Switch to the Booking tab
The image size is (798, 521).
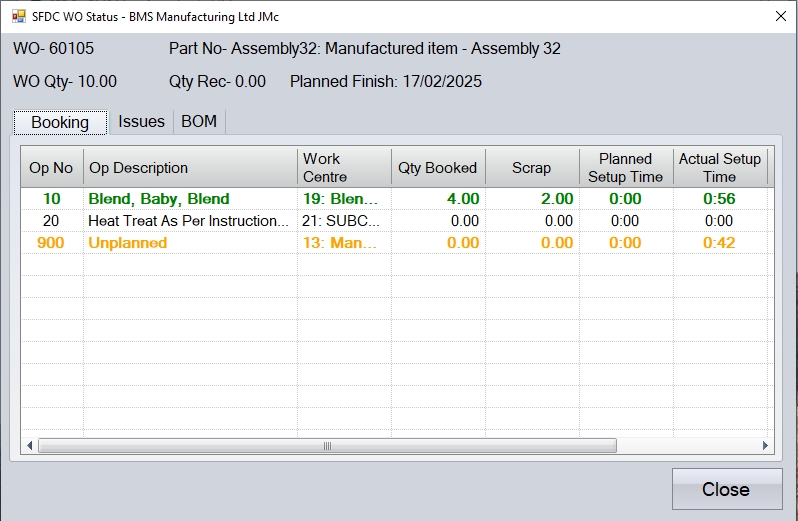coord(60,122)
